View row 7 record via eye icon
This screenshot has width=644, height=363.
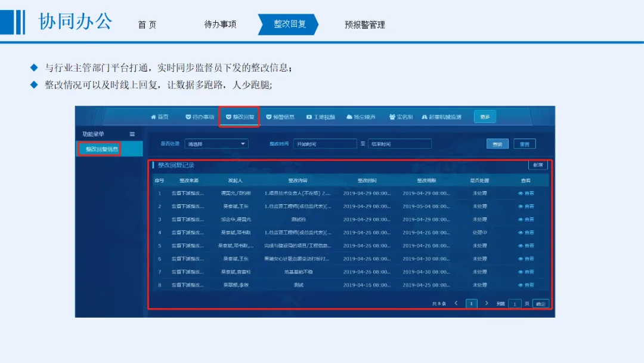(526, 272)
